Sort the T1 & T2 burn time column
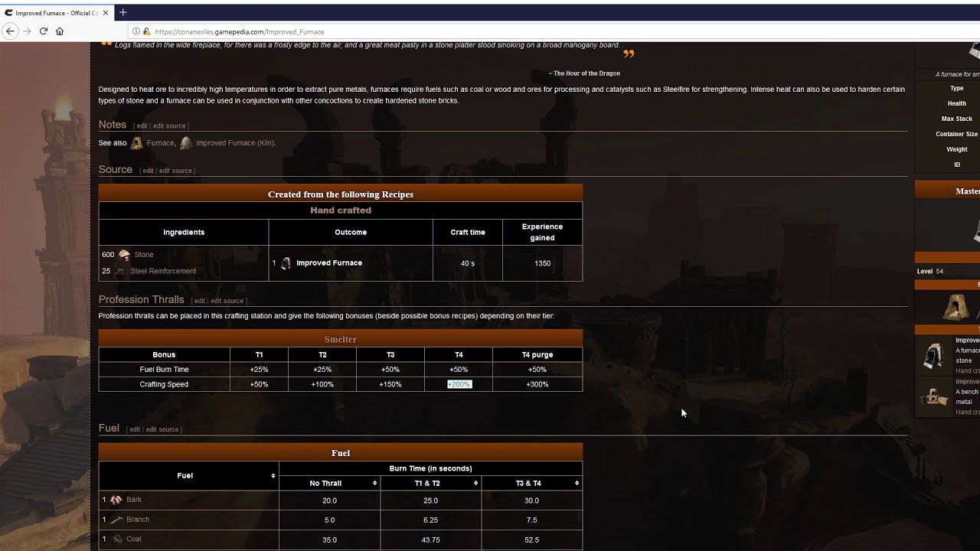 coord(475,483)
